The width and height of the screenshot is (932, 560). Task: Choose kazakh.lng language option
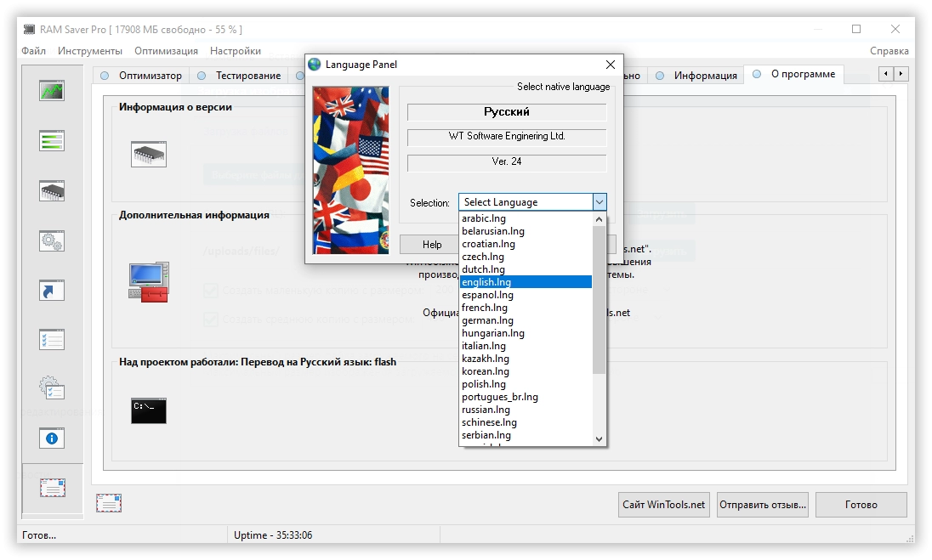coord(526,359)
